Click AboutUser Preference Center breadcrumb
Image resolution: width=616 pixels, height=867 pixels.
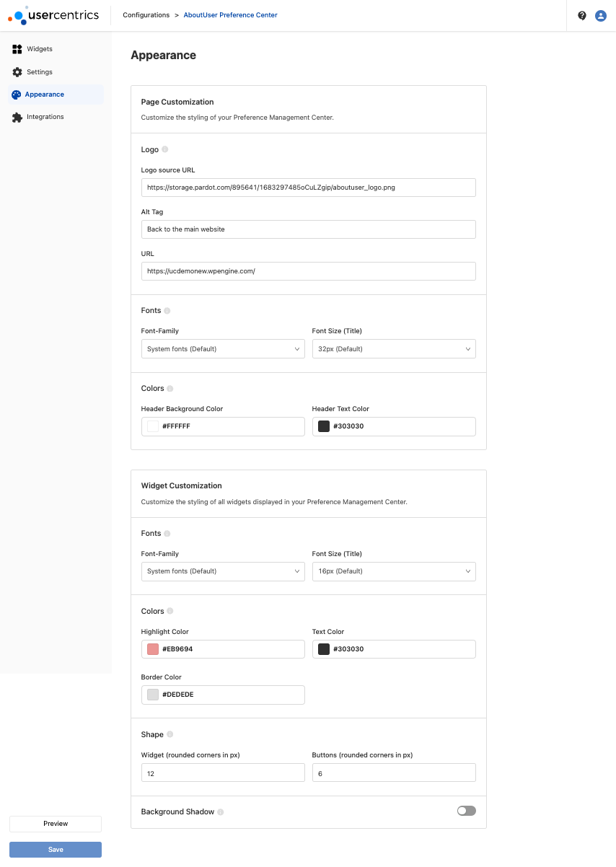click(x=230, y=15)
